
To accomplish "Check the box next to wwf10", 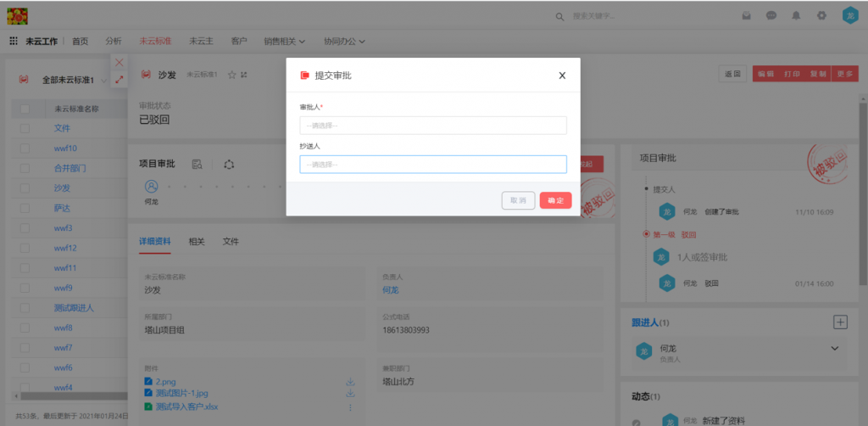I will 25,149.
